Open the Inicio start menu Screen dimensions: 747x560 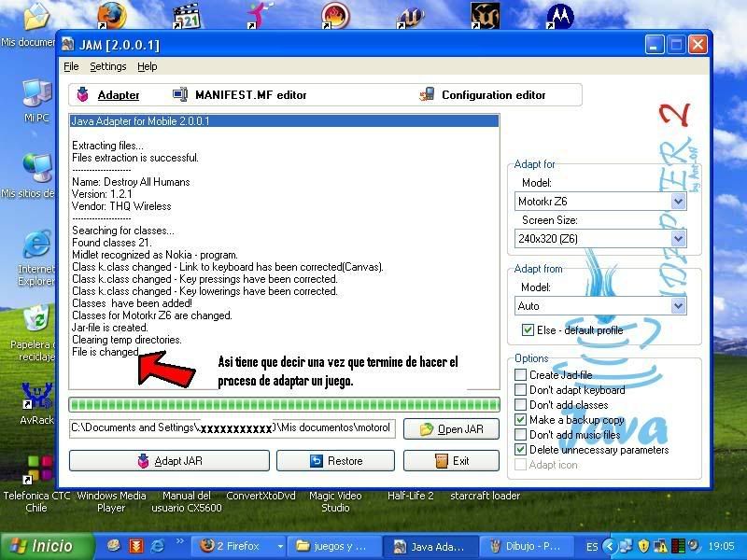47,546
